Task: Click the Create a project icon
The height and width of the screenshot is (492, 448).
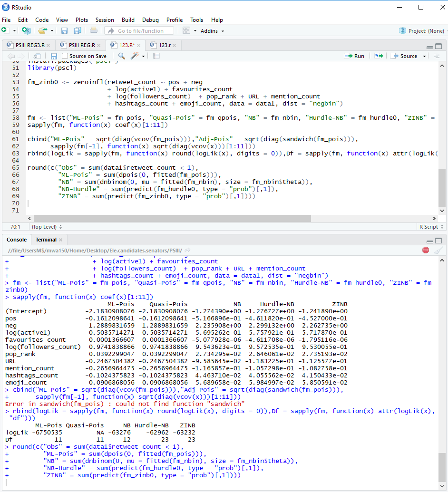Action: pyautogui.click(x=26, y=30)
